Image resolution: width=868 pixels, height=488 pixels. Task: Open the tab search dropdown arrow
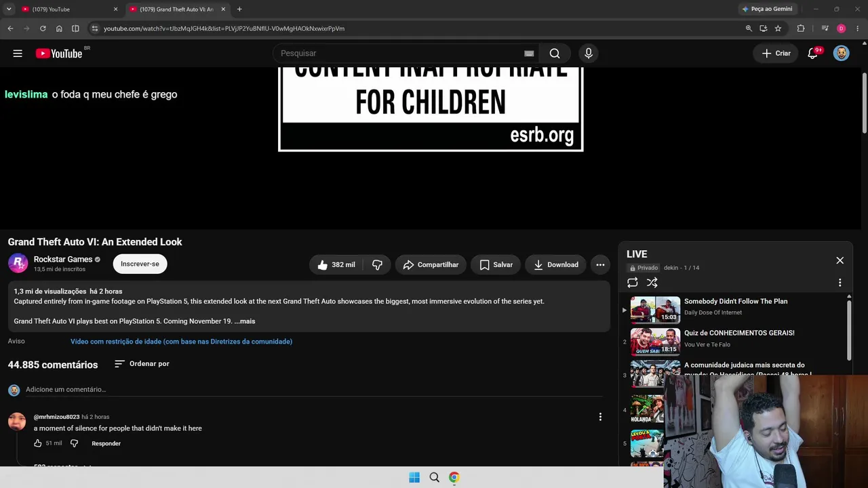(9, 9)
